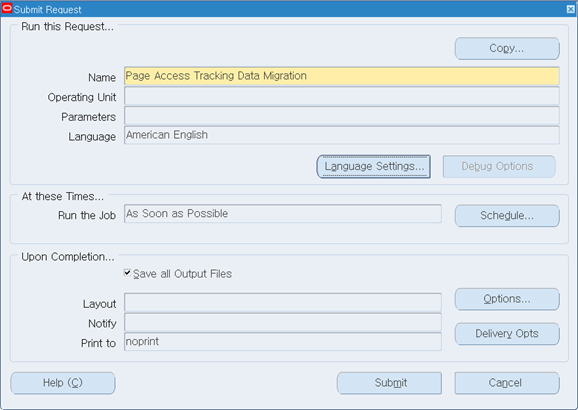Close the Submit Request window
578x410 pixels.
tap(570, 9)
